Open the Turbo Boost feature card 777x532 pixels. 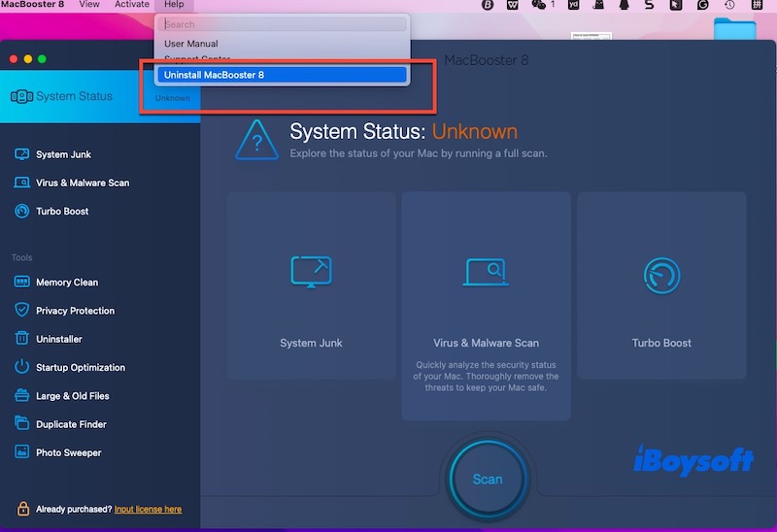[661, 284]
